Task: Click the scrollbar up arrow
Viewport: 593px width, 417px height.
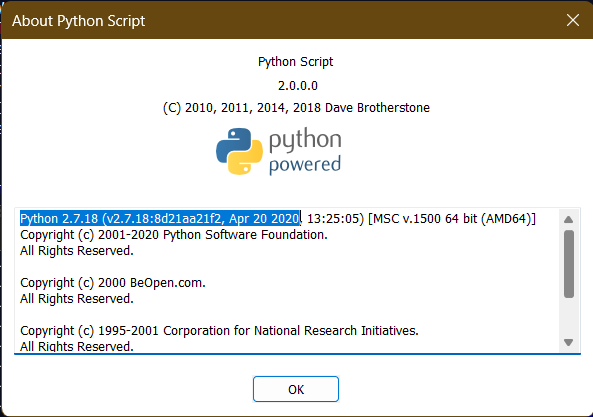Action: (568, 219)
